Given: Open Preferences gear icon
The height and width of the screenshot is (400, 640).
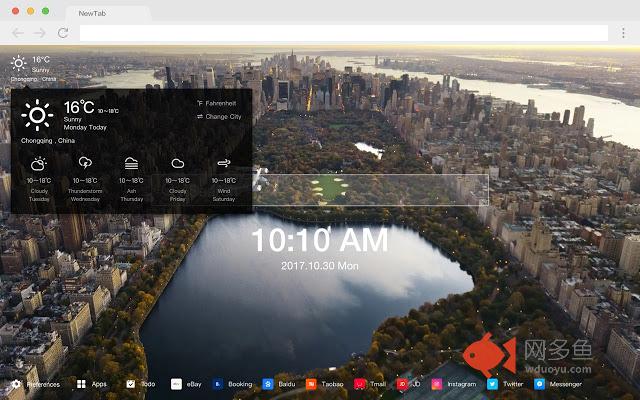Looking at the screenshot, I should tap(16, 384).
